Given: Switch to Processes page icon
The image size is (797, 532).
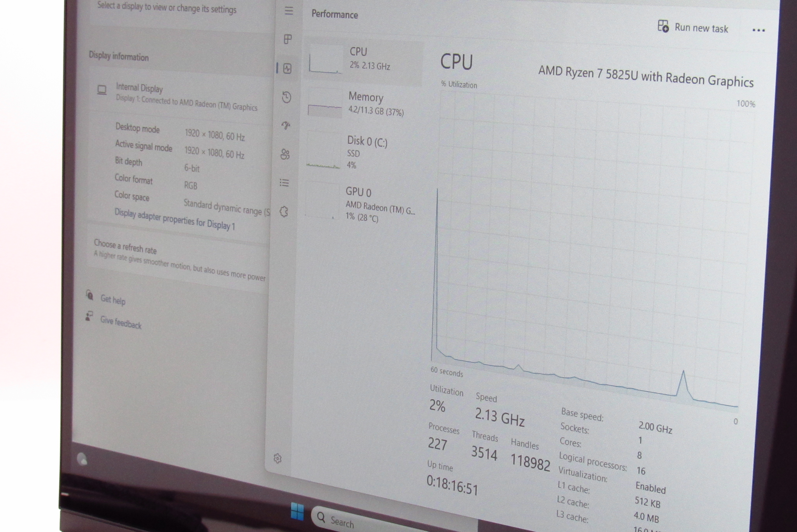Looking at the screenshot, I should pyautogui.click(x=288, y=39).
